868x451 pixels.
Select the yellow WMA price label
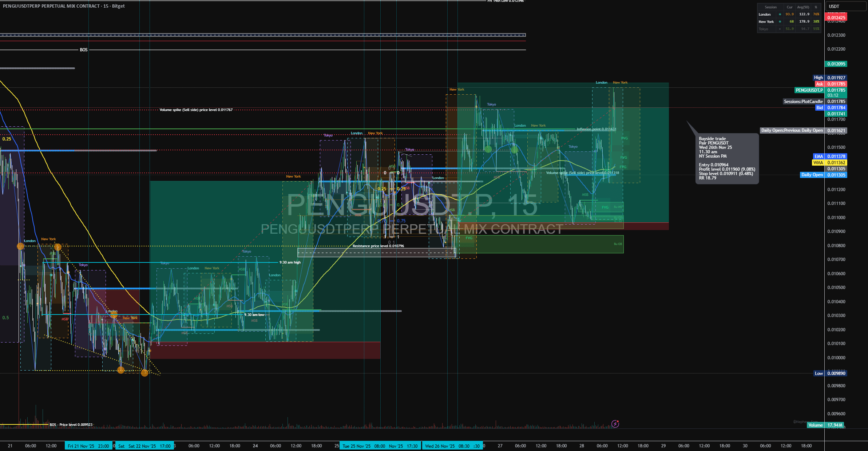point(829,163)
